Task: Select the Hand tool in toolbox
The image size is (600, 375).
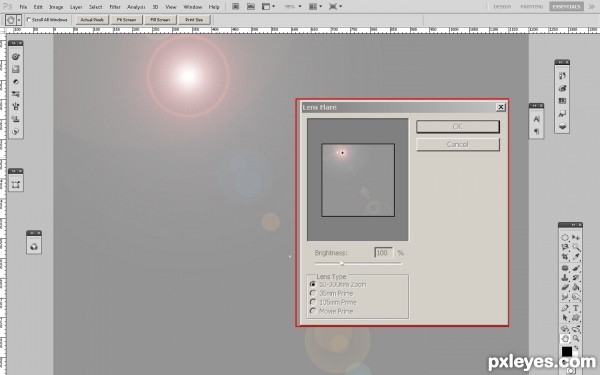Action: (565, 338)
